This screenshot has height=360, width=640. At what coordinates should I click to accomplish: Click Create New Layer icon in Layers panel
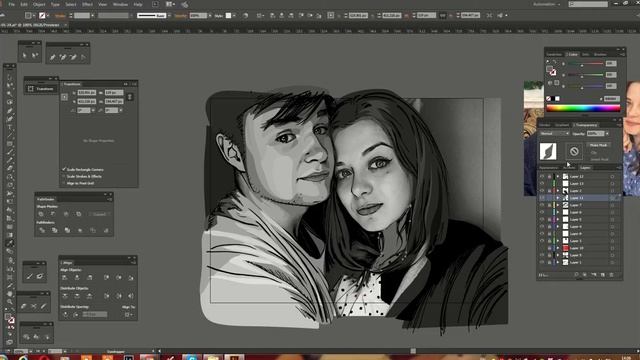(602, 275)
